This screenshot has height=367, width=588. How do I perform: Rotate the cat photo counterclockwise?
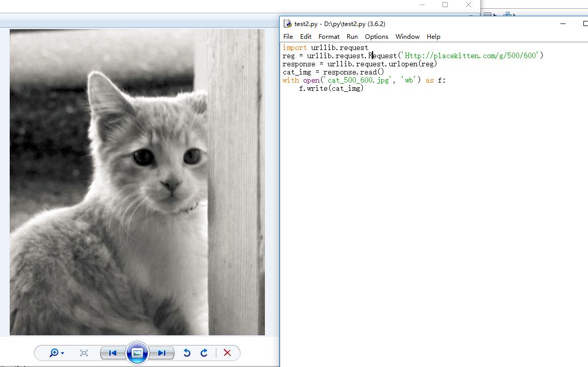187,353
